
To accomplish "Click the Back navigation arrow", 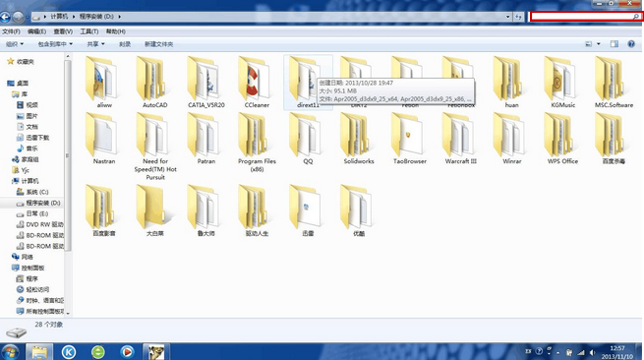I will pyautogui.click(x=5, y=18).
